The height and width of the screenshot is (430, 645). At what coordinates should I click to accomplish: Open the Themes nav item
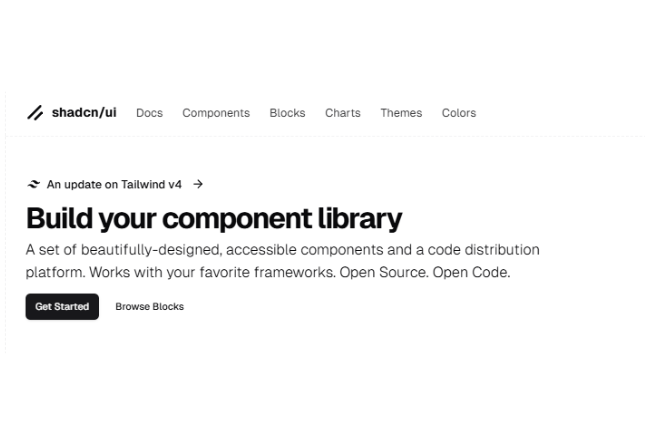[401, 113]
